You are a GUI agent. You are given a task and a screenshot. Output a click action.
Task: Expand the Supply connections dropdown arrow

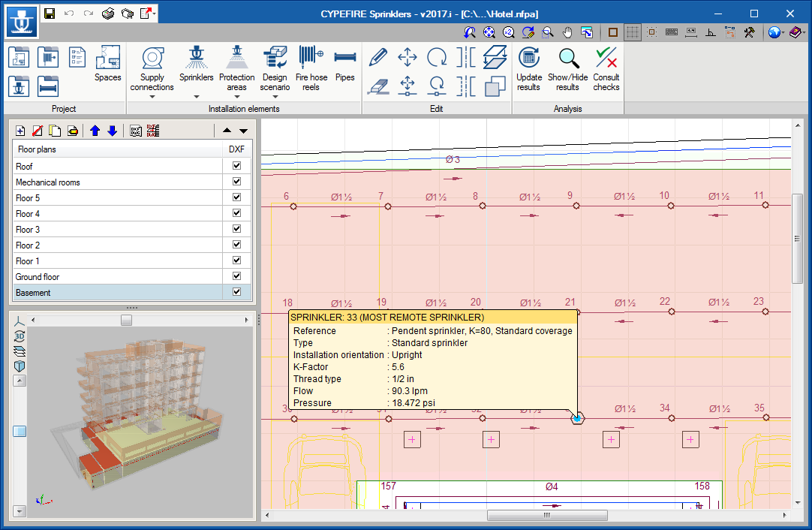pos(152,97)
